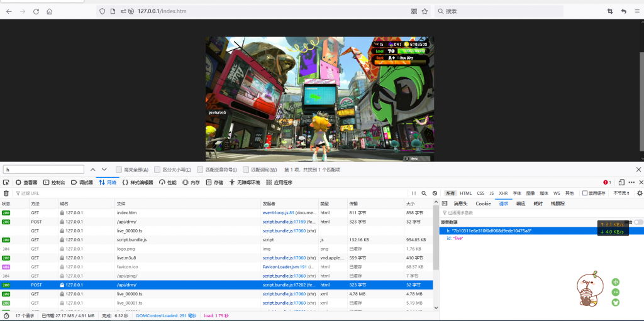Click the bottom green circle widget icon
The height and width of the screenshot is (321, 644).
[615, 303]
